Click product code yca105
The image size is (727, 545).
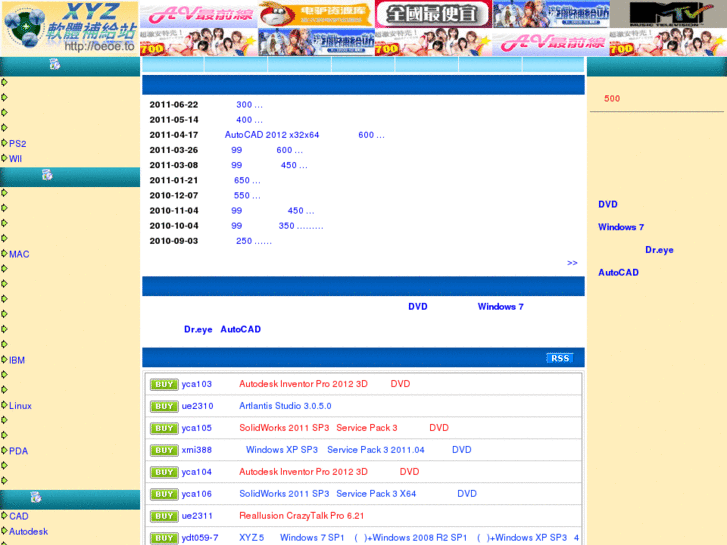[x=197, y=428]
